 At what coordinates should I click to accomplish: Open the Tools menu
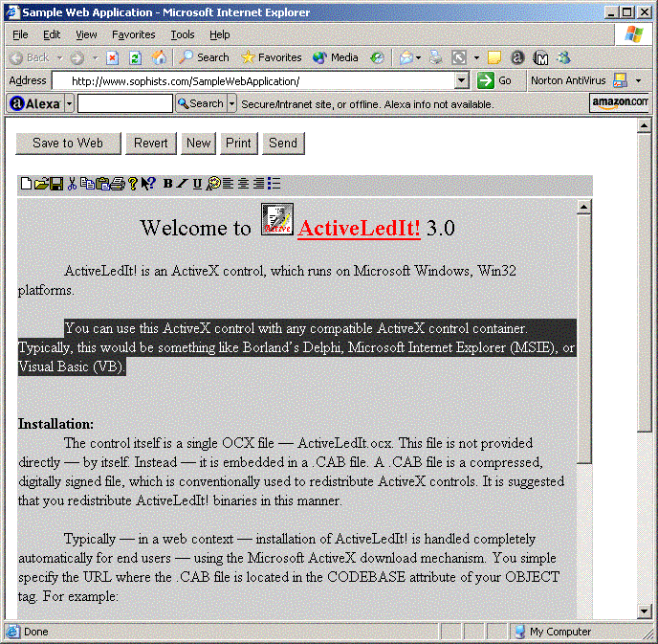coord(182,34)
